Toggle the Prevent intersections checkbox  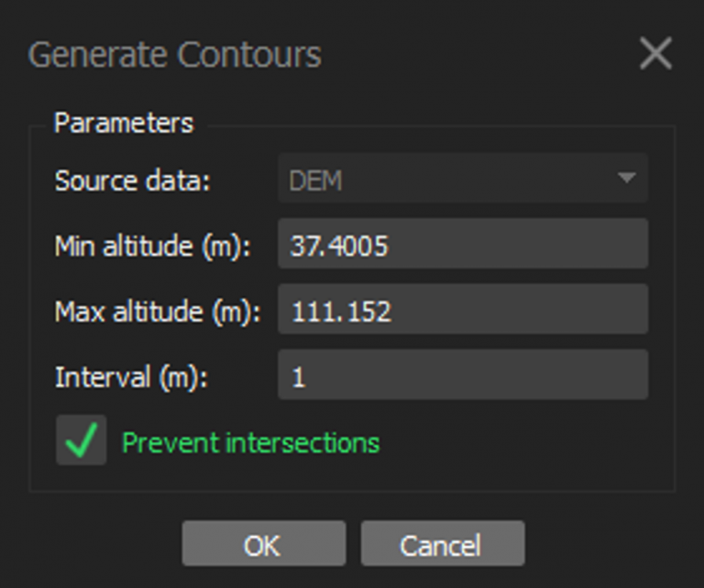tap(82, 441)
